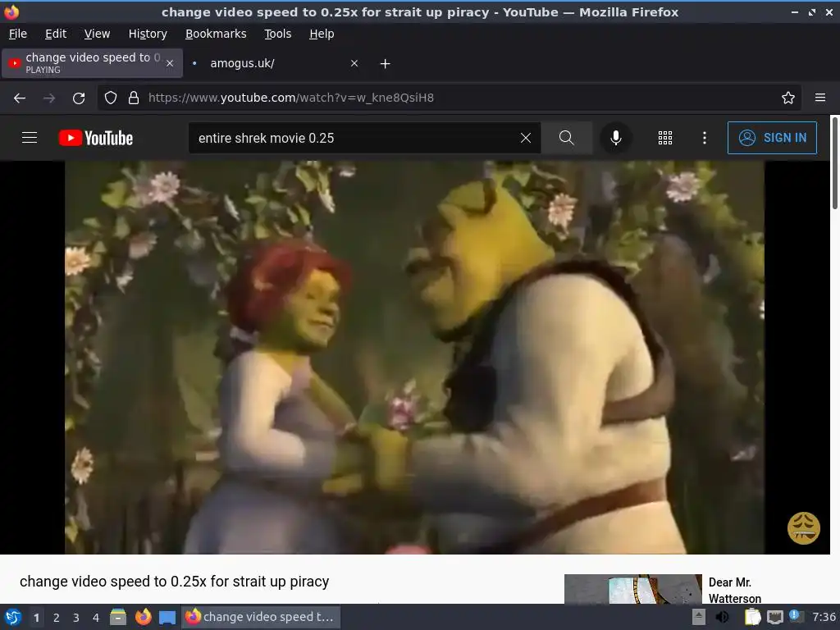This screenshot has height=630, width=840.
Task: Bookmark this page with the star
Action: pos(787,98)
